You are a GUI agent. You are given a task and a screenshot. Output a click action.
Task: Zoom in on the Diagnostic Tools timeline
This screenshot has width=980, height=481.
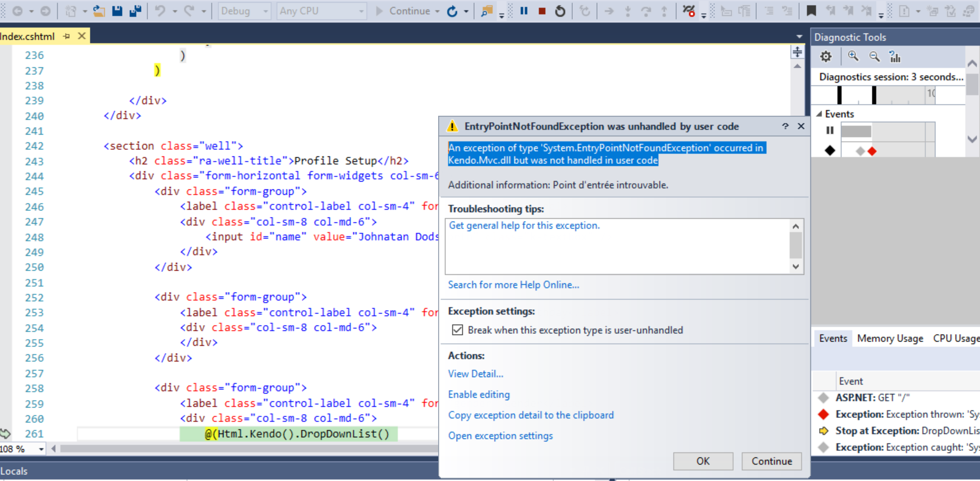click(853, 57)
